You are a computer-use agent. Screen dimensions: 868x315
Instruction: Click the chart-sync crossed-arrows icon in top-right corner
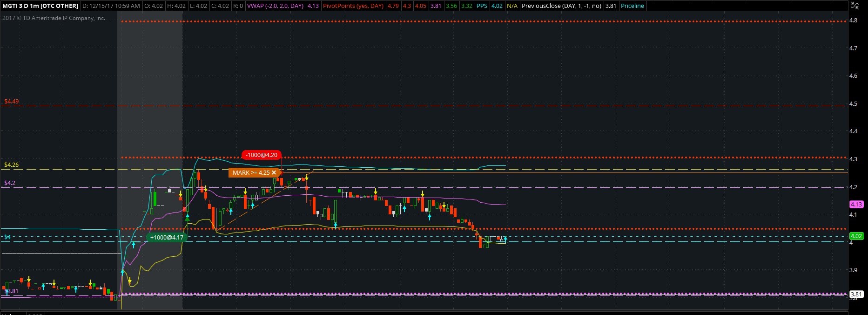click(x=855, y=6)
